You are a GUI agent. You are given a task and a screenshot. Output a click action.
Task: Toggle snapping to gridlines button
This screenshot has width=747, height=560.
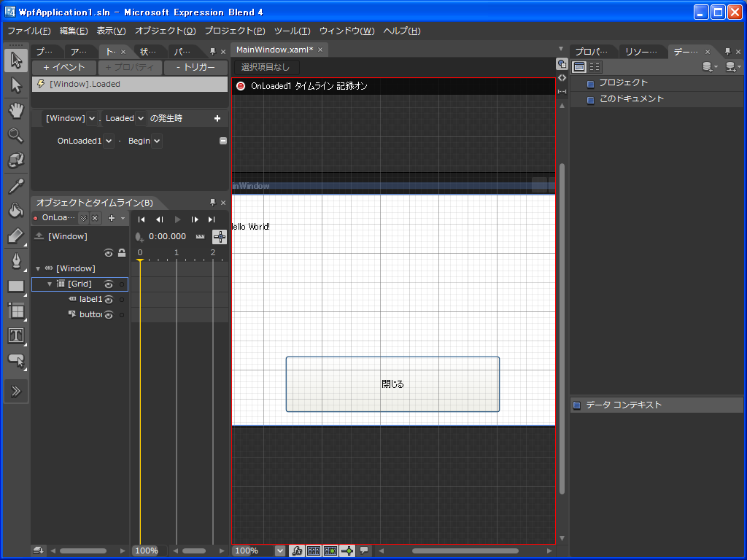(x=330, y=551)
